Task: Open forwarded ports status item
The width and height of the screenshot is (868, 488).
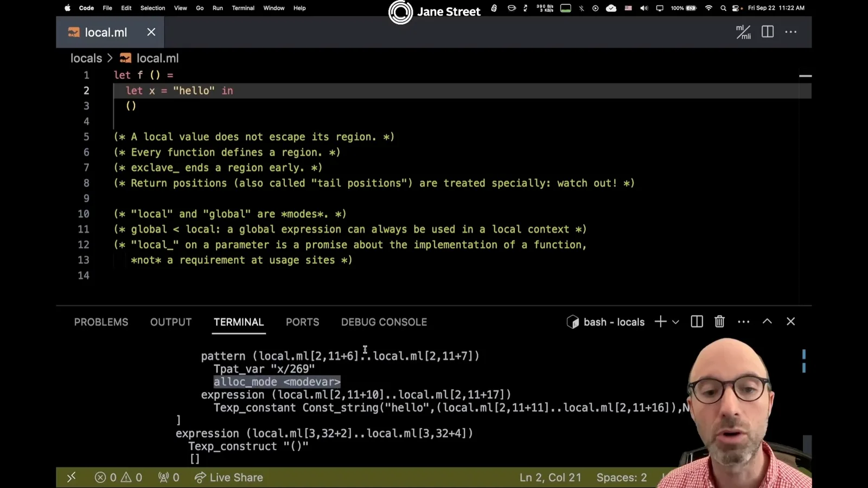Action: coord(169,477)
